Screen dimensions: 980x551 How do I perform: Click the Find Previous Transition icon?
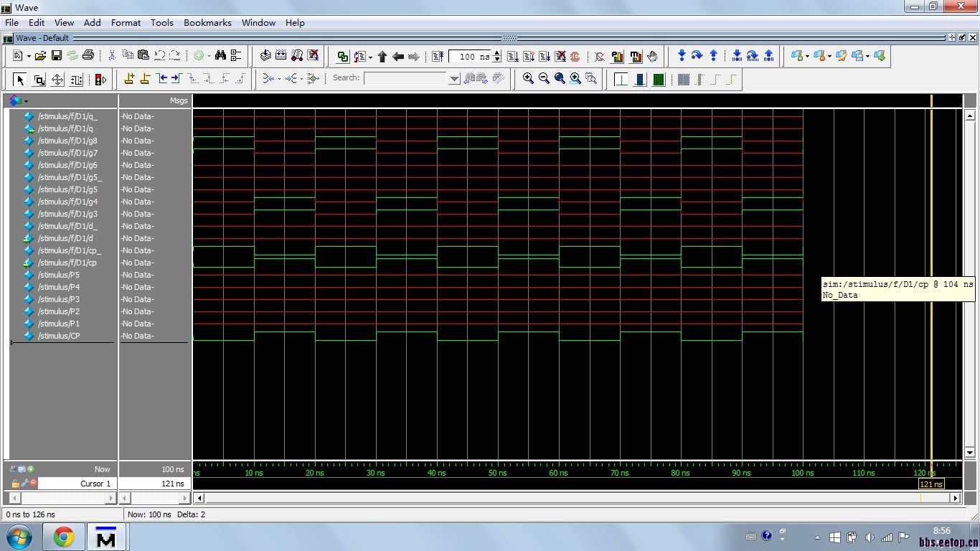pos(163,79)
